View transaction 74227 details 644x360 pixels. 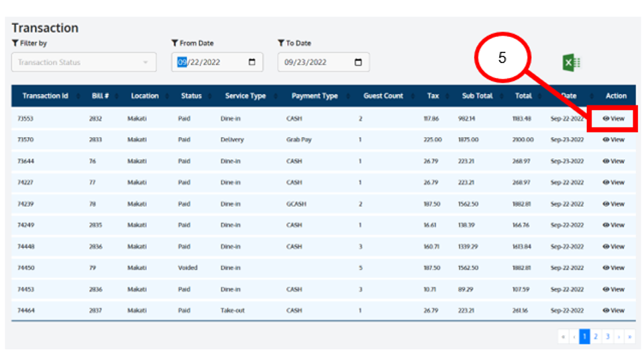614,182
